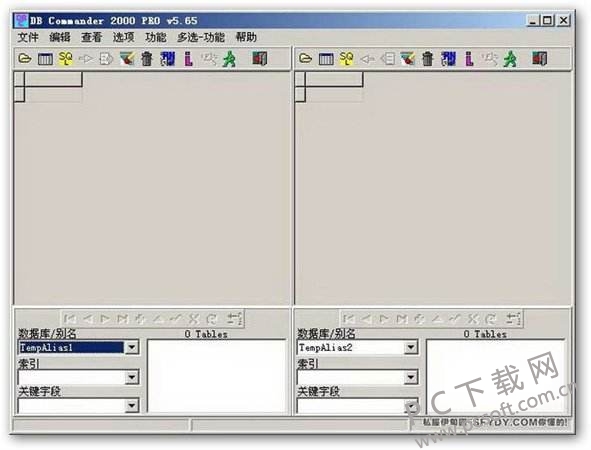Viewport: 591px width, 450px height.
Task: Expand the TempAlias2 database dropdown
Action: [x=411, y=347]
